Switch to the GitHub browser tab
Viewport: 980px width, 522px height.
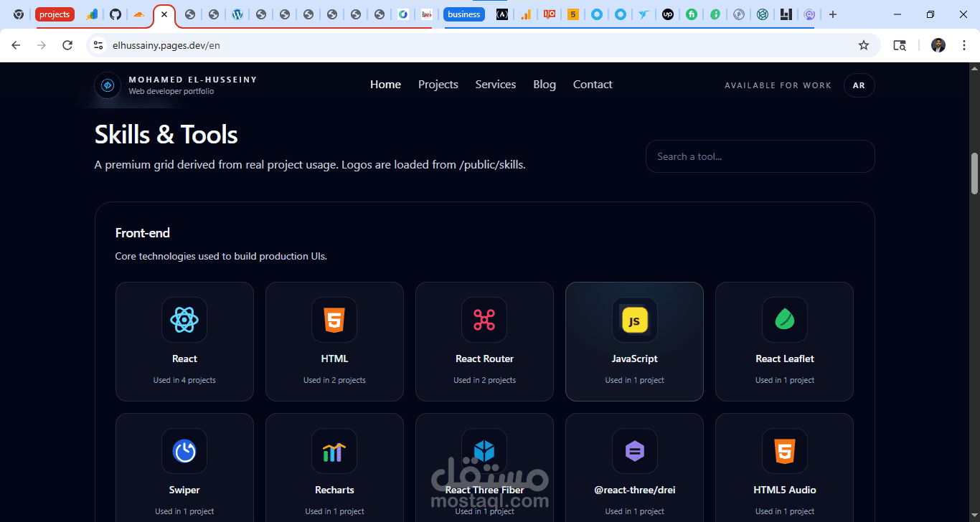pyautogui.click(x=116, y=14)
